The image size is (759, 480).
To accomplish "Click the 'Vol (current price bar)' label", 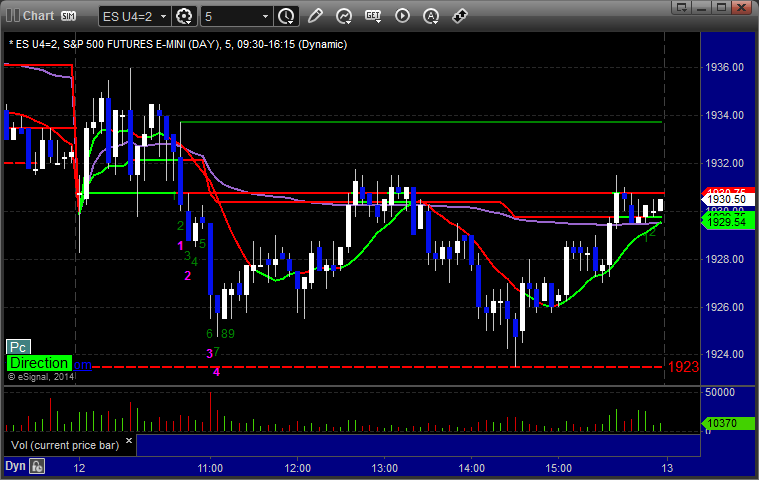I will pyautogui.click(x=65, y=445).
